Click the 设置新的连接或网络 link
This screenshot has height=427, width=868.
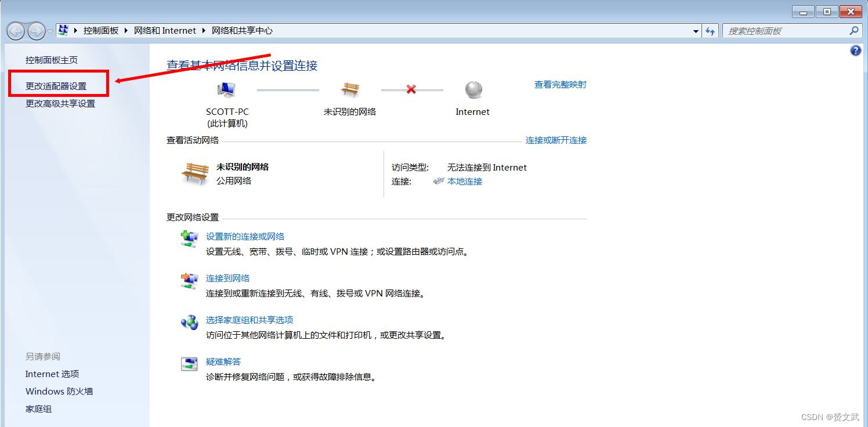tap(245, 237)
